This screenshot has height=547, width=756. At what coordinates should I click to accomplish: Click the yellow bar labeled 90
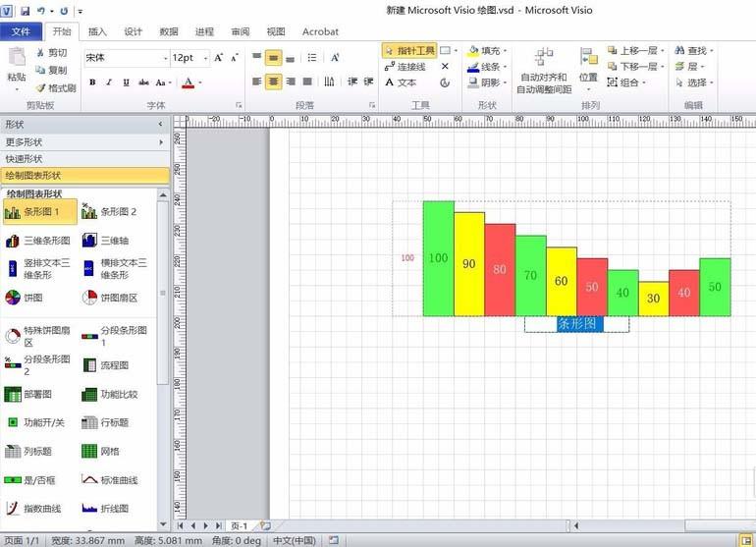point(469,264)
